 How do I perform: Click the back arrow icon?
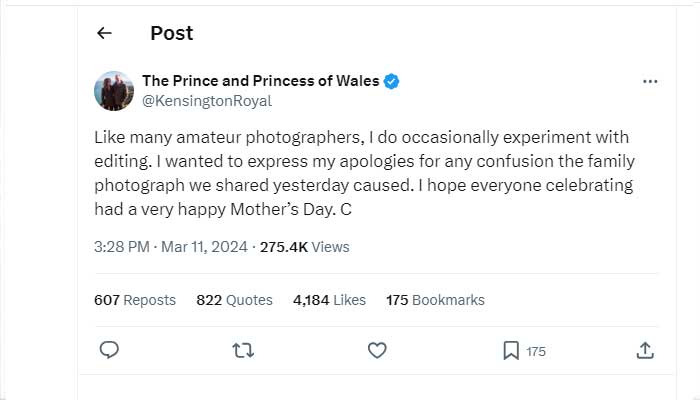click(104, 33)
